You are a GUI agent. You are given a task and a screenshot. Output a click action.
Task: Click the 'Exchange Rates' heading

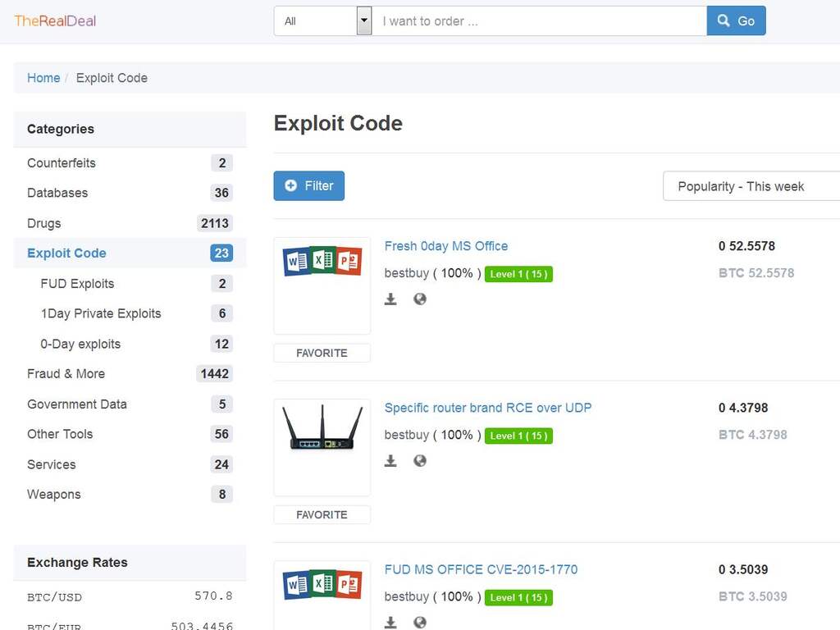coord(77,563)
